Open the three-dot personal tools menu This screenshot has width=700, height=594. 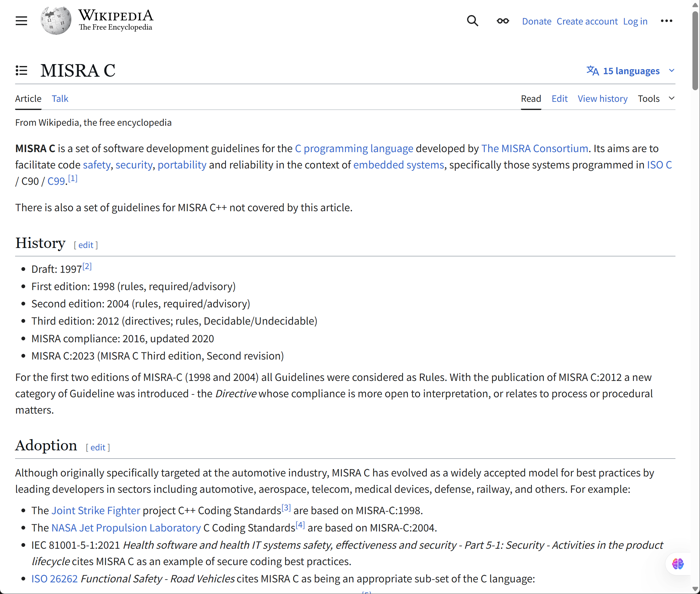tap(667, 21)
